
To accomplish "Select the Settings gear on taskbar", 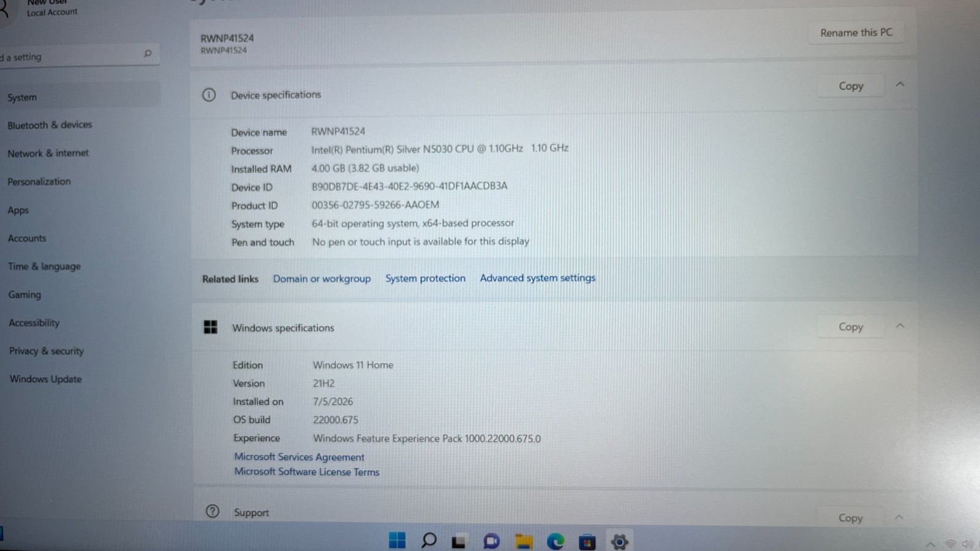I will [x=619, y=542].
